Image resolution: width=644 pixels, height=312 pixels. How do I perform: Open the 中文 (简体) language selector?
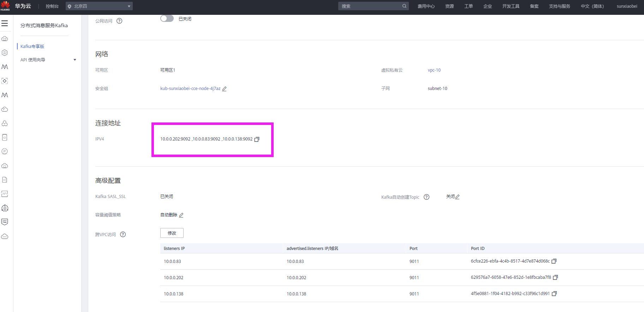click(x=592, y=6)
